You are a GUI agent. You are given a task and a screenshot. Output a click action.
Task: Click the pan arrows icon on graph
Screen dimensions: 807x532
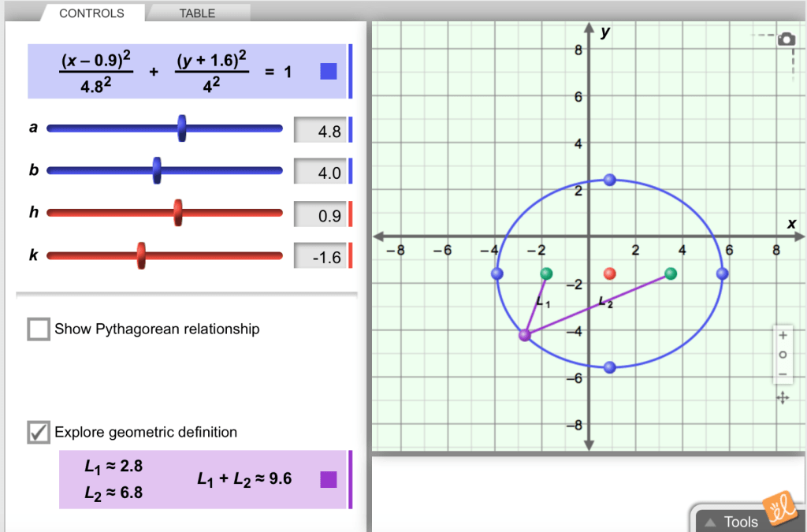click(783, 398)
